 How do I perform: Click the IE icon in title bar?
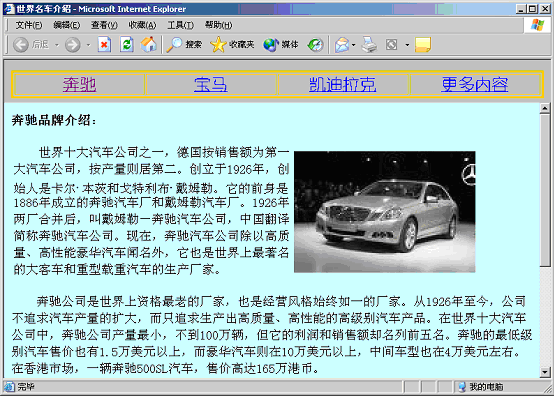pos(9,9)
